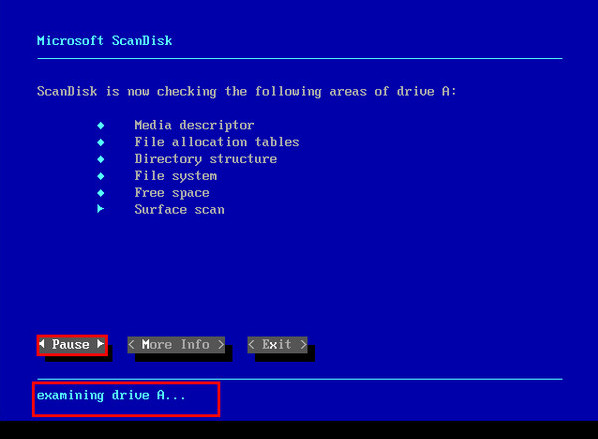Select the File allocation tables entry
This screenshot has height=439, width=598.
click(217, 142)
